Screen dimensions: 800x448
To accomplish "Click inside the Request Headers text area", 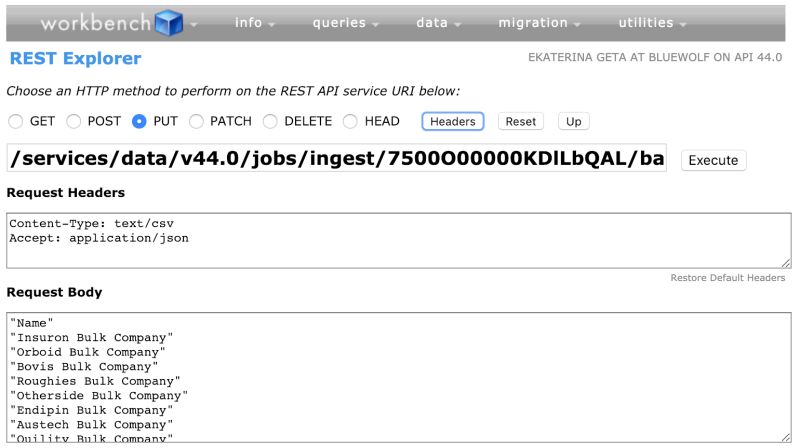I will click(x=398, y=240).
